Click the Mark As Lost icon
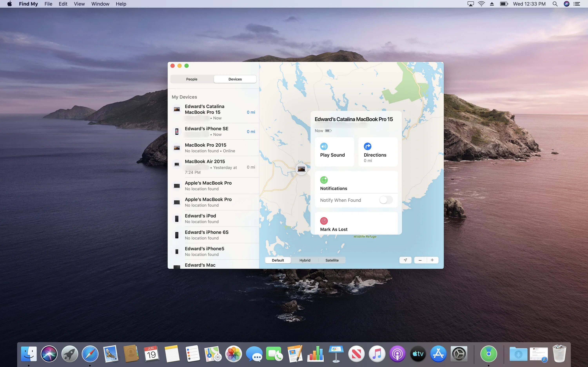The width and height of the screenshot is (588, 367). click(324, 221)
